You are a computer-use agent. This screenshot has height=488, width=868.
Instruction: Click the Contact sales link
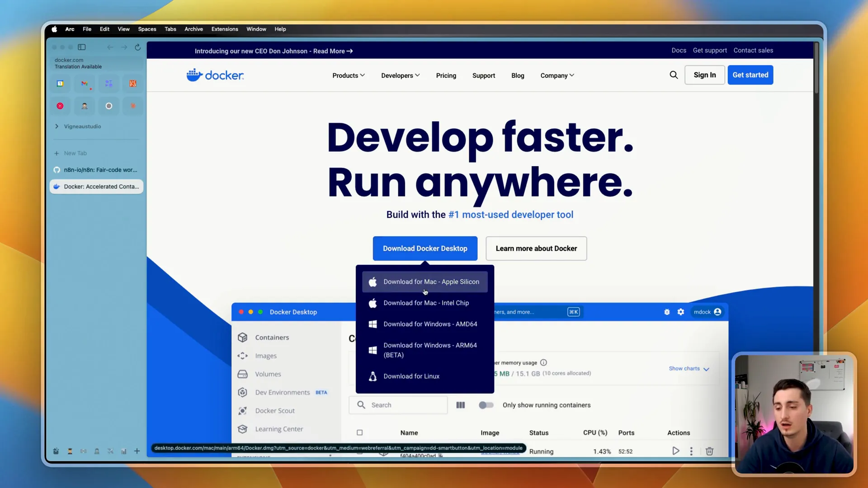pos(753,50)
